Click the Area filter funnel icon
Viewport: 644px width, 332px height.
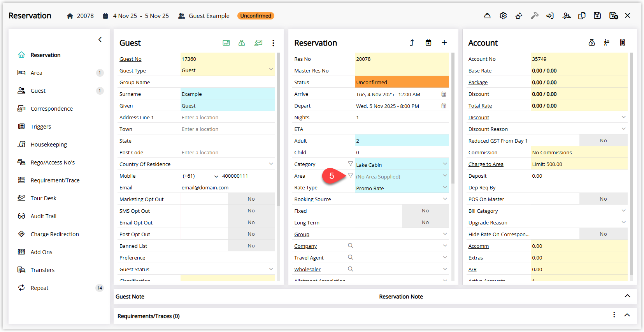coord(350,175)
